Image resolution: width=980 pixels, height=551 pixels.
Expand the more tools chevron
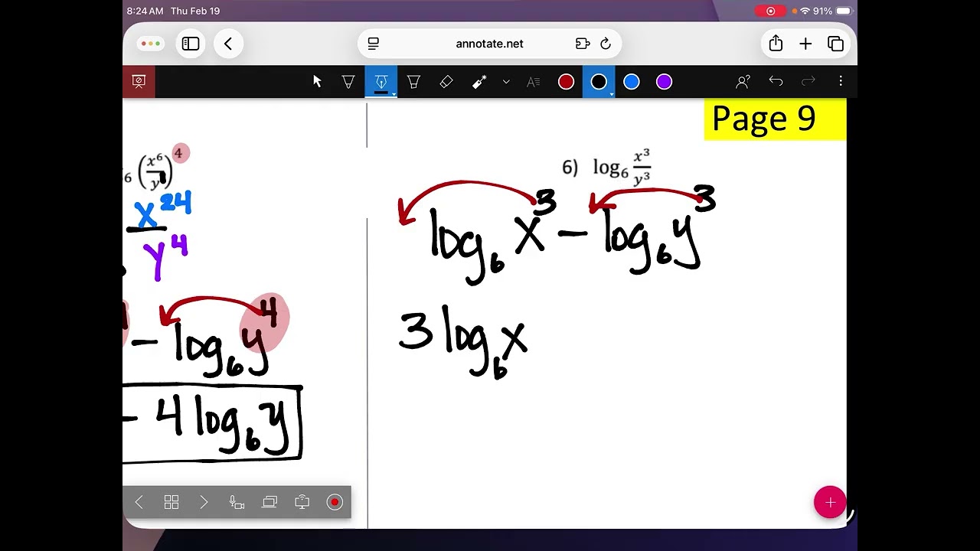[506, 82]
